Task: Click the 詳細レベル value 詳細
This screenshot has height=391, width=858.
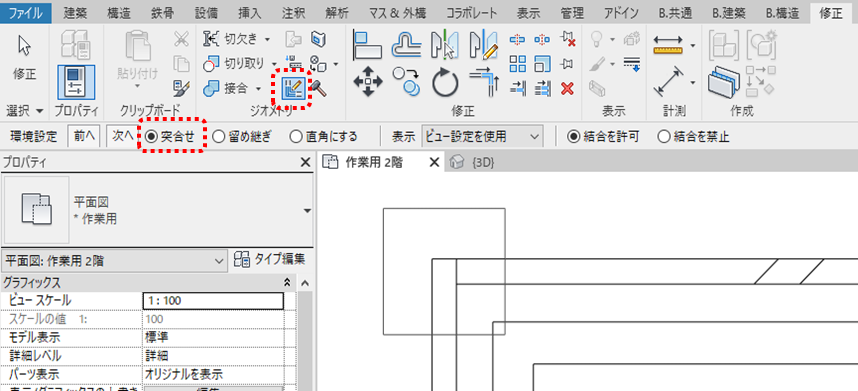Action: [x=213, y=356]
